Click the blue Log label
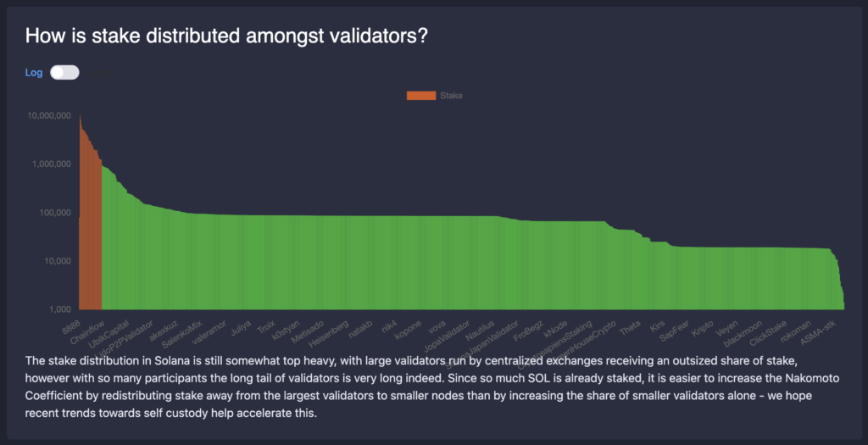The width and height of the screenshot is (868, 445). [34, 73]
